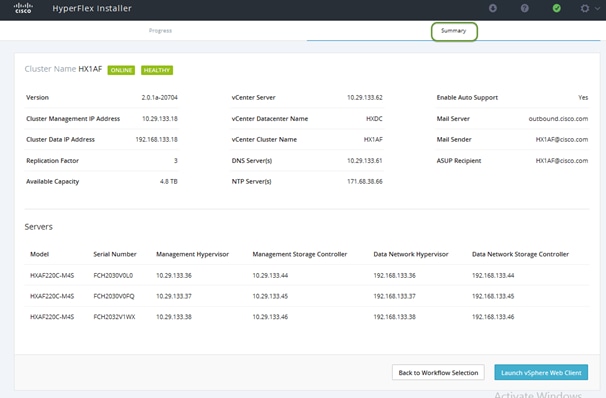Image resolution: width=606 pixels, height=398 pixels.
Task: Select Mail Server outbound.cisco.com
Action: pyautogui.click(x=558, y=119)
